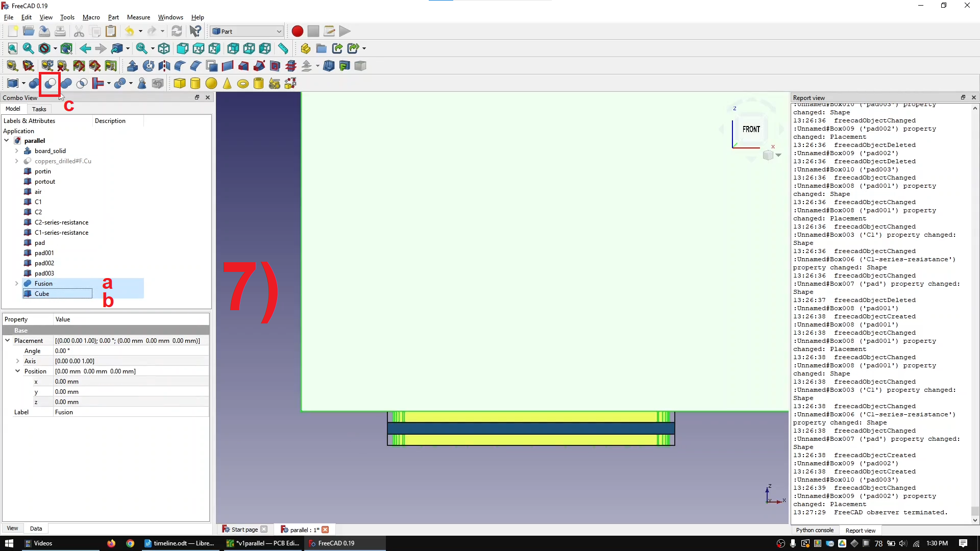Collapse the parallel document node
This screenshot has height=551, width=980.
tap(6, 140)
